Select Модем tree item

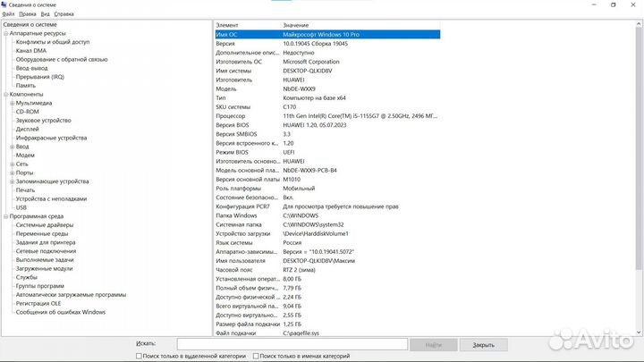tap(25, 156)
